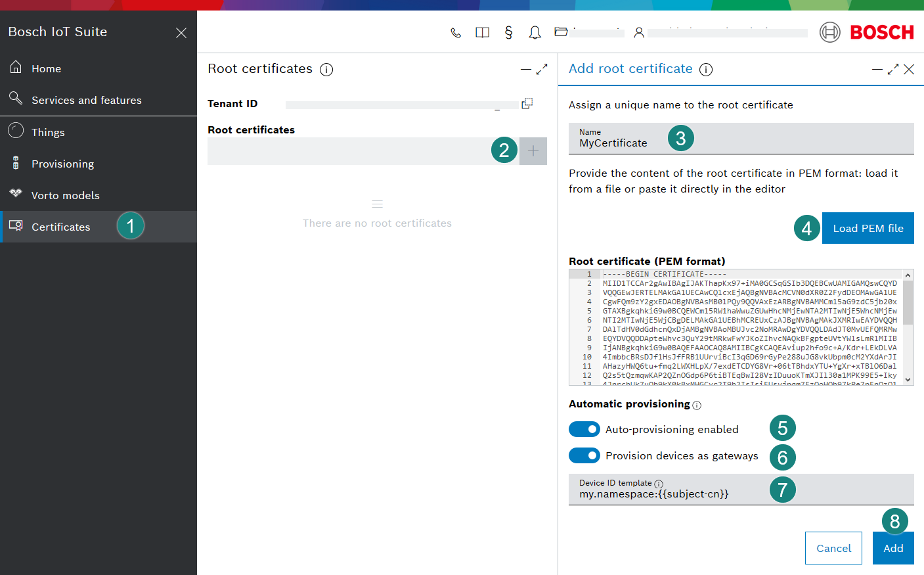924x575 pixels.
Task: Click the phone contact icon
Action: coord(456,32)
